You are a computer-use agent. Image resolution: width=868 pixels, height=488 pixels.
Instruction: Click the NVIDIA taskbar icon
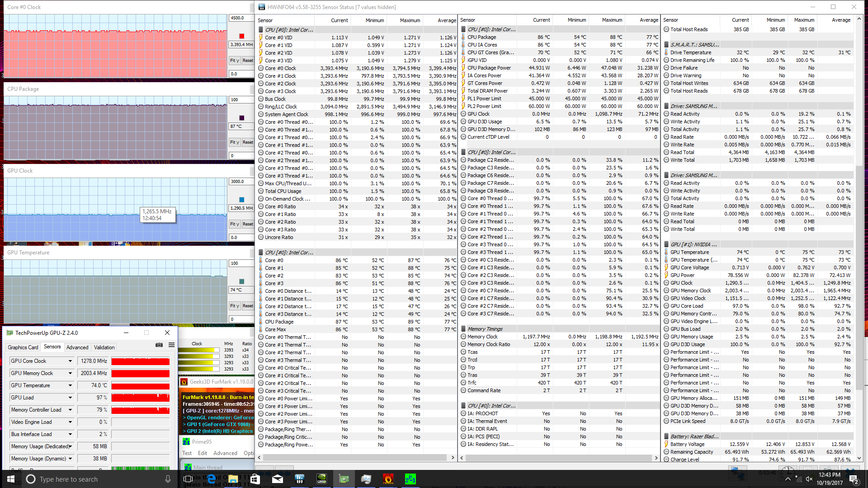click(x=321, y=479)
